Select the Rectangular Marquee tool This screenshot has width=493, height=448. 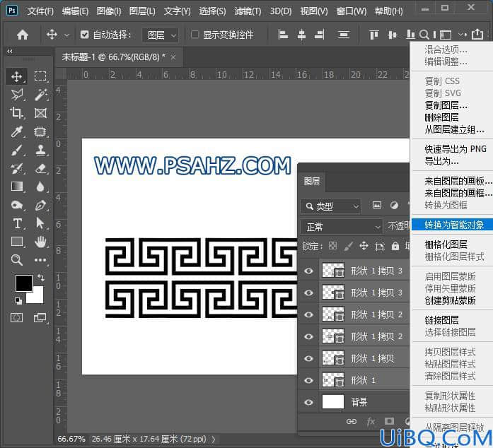(40, 76)
